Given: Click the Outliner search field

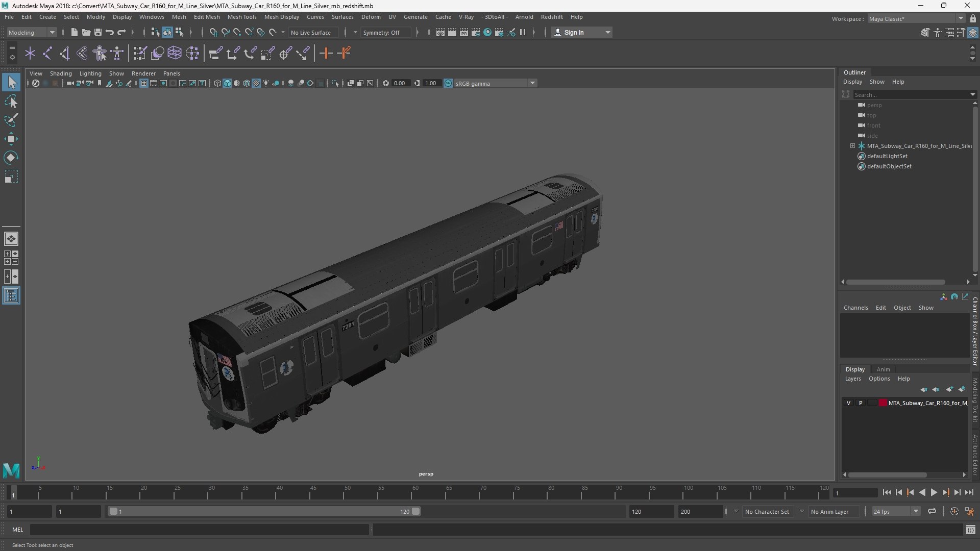Looking at the screenshot, I should click(911, 94).
